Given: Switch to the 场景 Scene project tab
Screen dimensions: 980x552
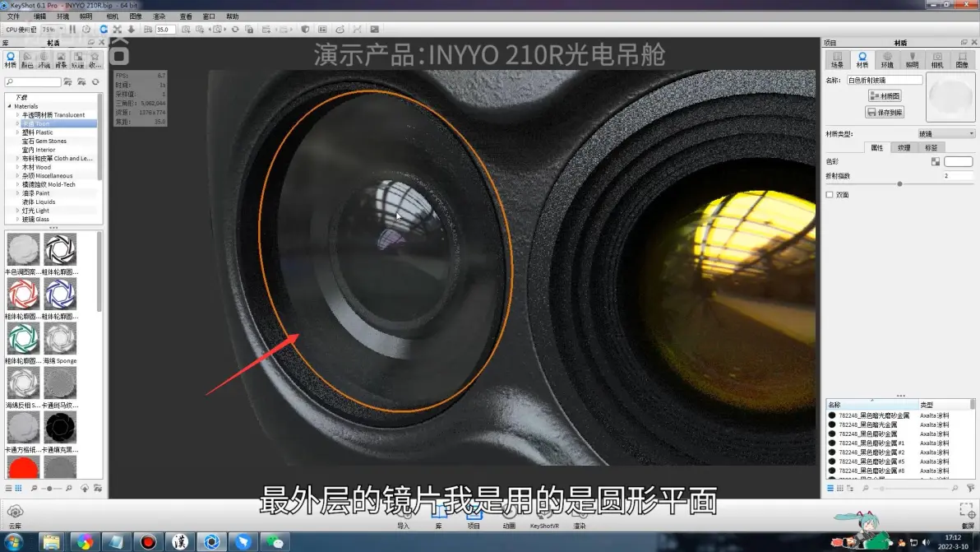Looking at the screenshot, I should tap(838, 60).
